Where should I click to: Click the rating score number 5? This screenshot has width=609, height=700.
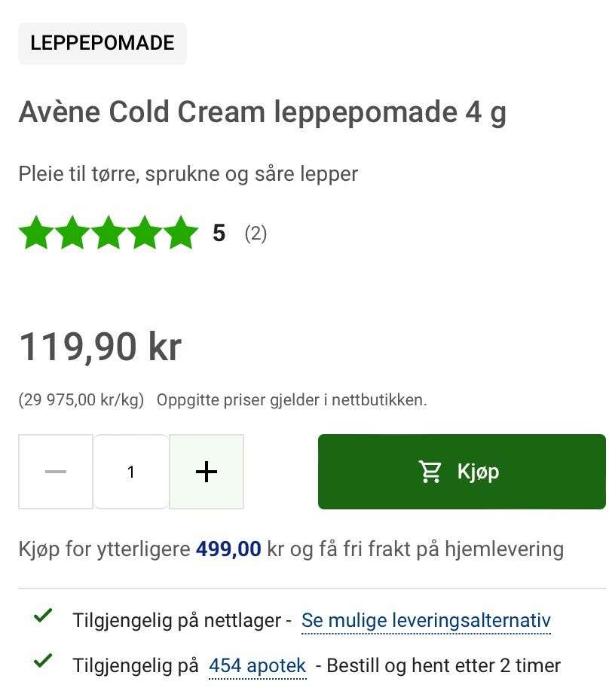[x=219, y=233]
